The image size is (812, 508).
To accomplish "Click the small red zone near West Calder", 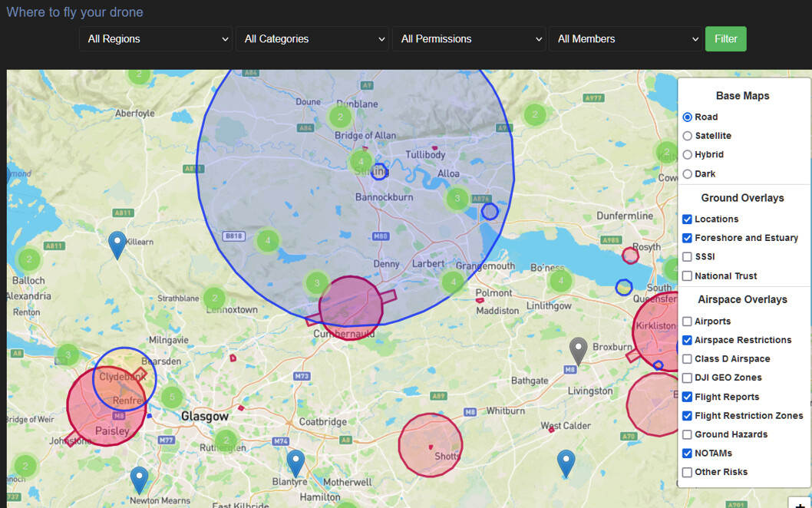I will click(551, 430).
